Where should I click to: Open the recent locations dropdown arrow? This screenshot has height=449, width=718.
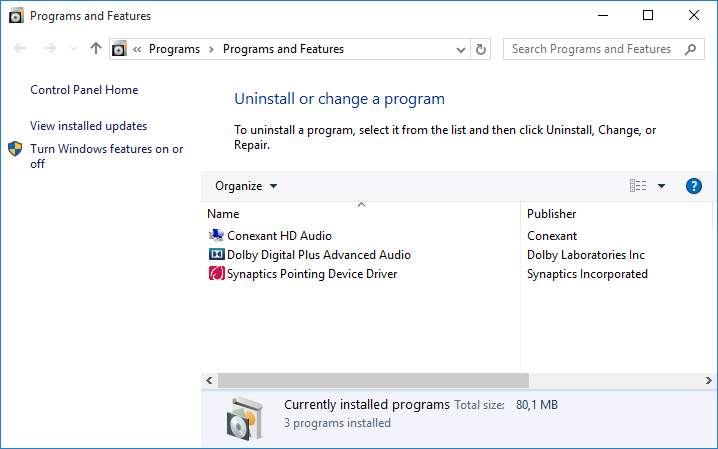point(73,49)
